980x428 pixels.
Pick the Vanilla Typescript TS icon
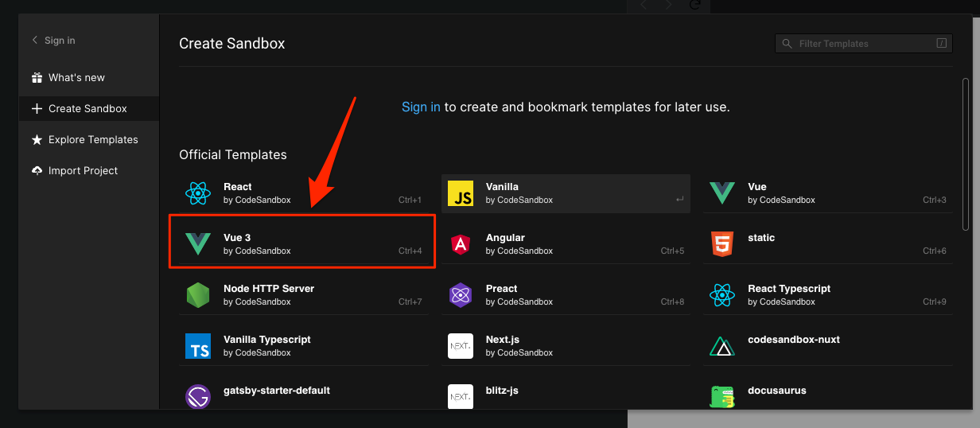[x=197, y=346]
